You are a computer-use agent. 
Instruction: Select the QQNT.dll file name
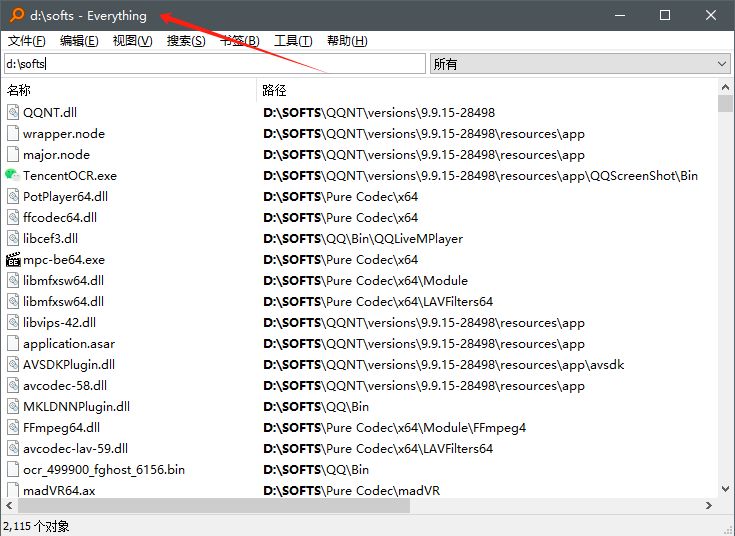coord(50,113)
